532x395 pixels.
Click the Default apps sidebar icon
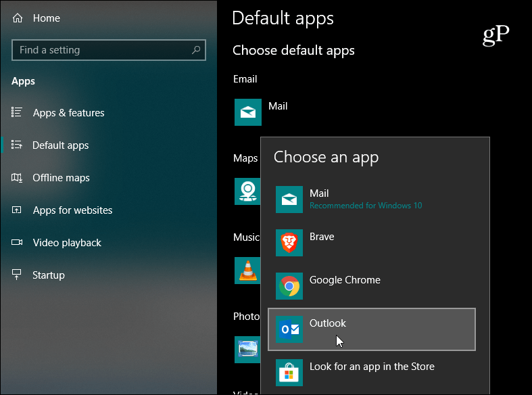pyautogui.click(x=17, y=145)
